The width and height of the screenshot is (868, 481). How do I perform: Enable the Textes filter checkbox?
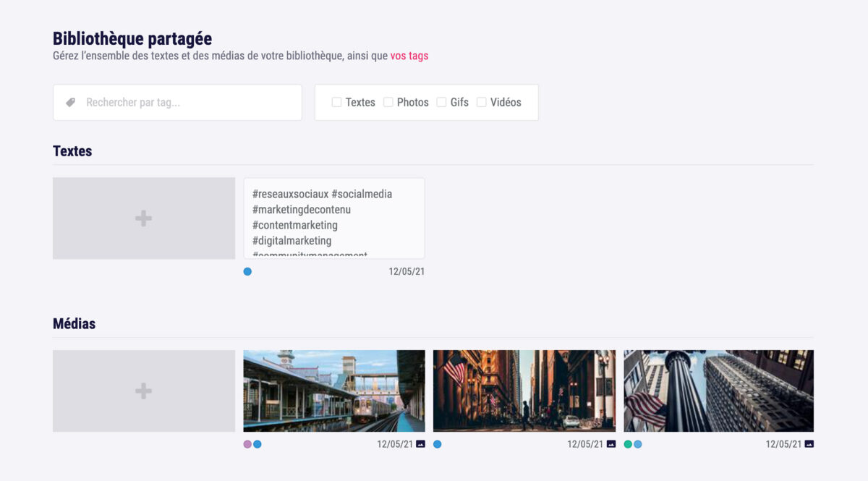pyautogui.click(x=336, y=102)
